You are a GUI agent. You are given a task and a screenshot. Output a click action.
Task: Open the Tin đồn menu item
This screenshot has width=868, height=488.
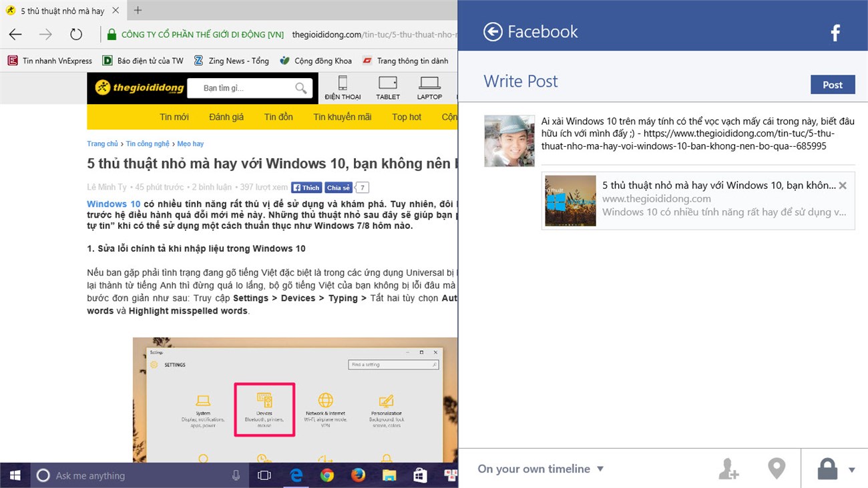(278, 117)
